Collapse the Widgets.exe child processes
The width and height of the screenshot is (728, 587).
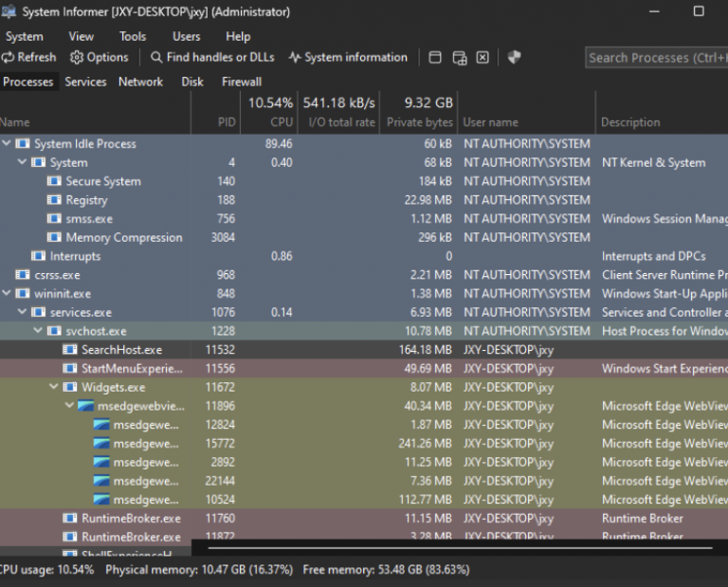tap(54, 387)
